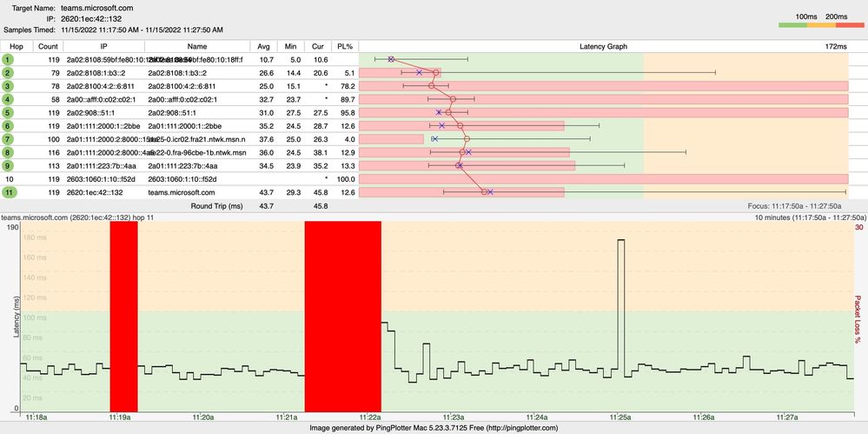868x434 pixels.
Task: Click the 11:23a time axis label
Action: [x=454, y=417]
